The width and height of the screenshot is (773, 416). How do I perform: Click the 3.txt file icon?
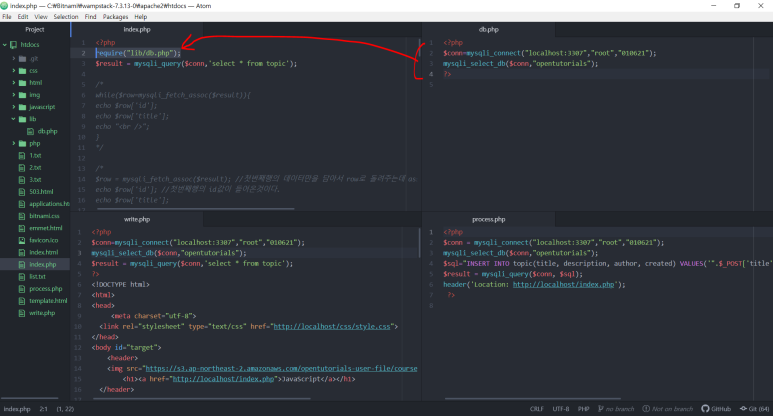(22, 180)
